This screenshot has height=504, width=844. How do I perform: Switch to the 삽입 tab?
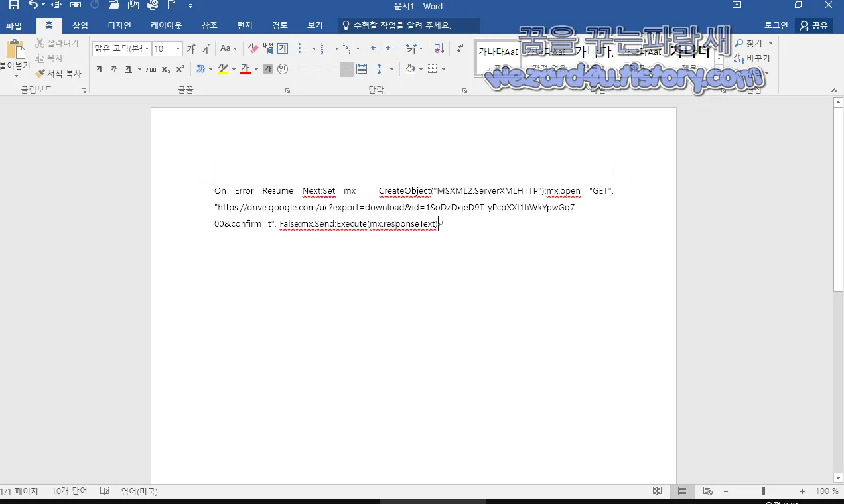tap(80, 25)
